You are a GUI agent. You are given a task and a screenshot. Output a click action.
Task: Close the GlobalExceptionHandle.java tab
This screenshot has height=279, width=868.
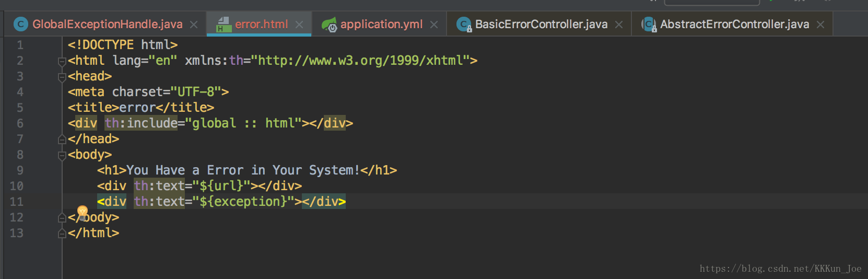(194, 25)
